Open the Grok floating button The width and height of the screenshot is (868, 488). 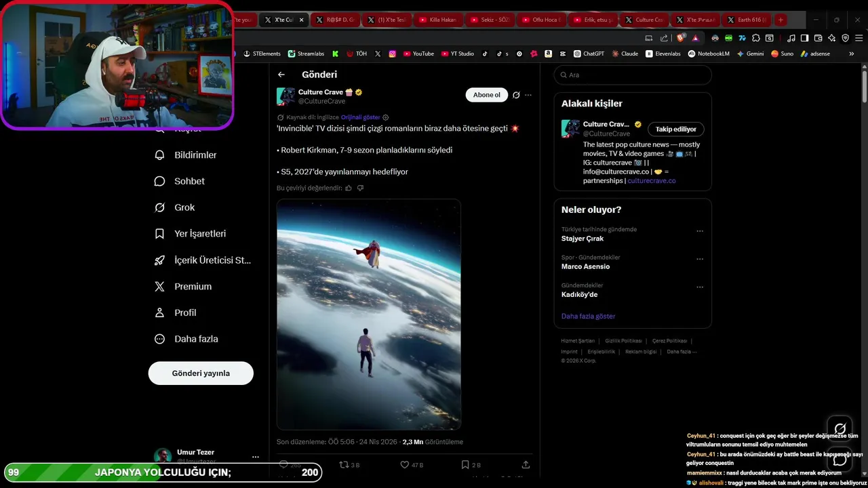point(840,428)
